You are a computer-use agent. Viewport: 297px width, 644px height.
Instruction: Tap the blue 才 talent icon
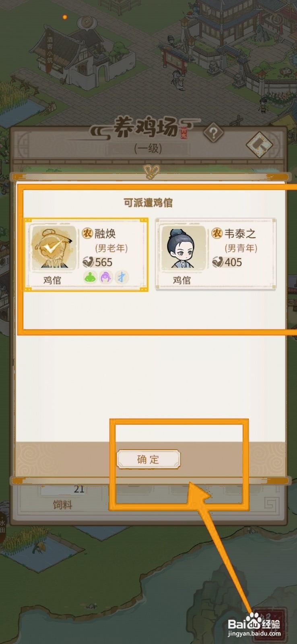coord(122,277)
